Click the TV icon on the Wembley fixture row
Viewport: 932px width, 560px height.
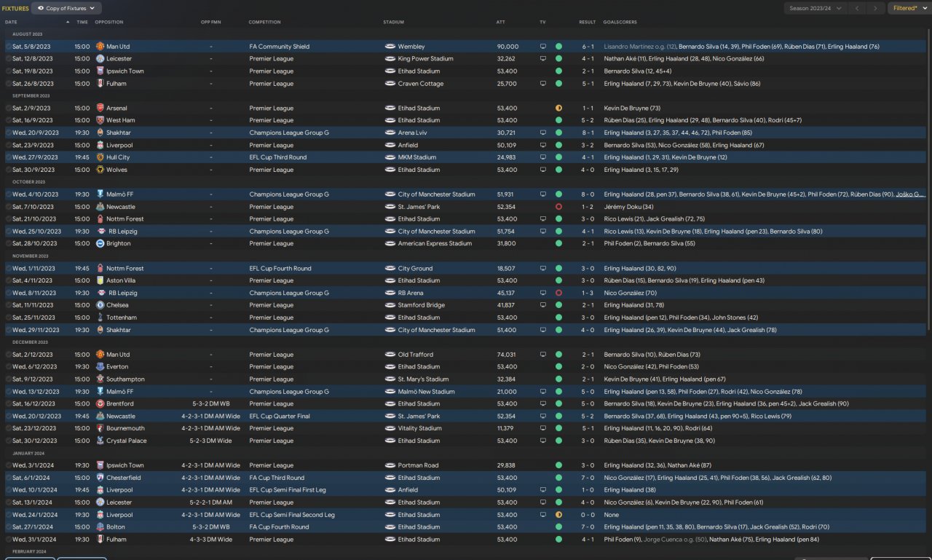tap(542, 47)
